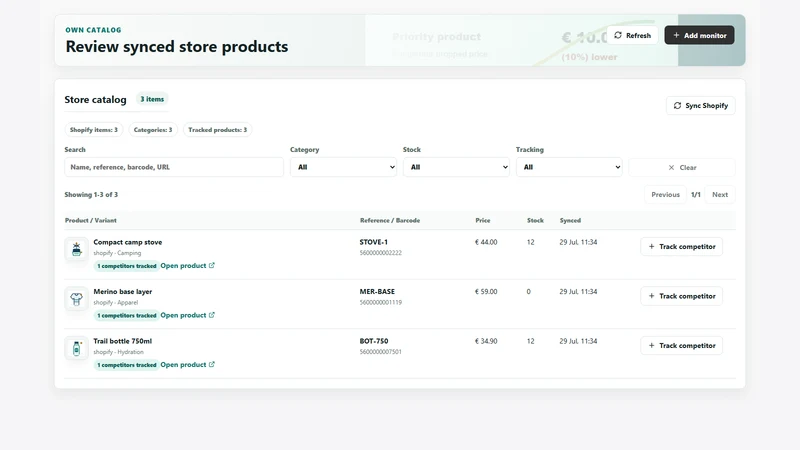Click the Categories: 3 chip
Image resolution: width=800 pixels, height=450 pixels.
[153, 130]
